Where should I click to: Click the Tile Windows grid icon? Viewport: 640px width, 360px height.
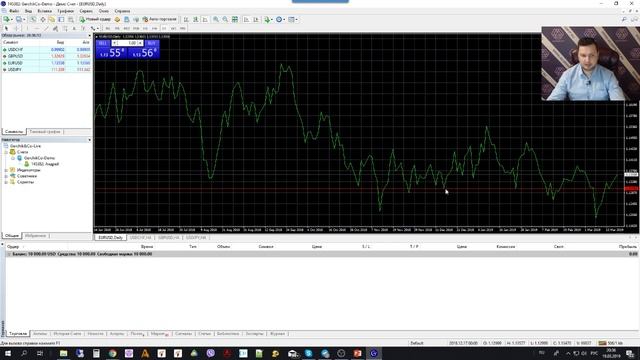(x=235, y=19)
